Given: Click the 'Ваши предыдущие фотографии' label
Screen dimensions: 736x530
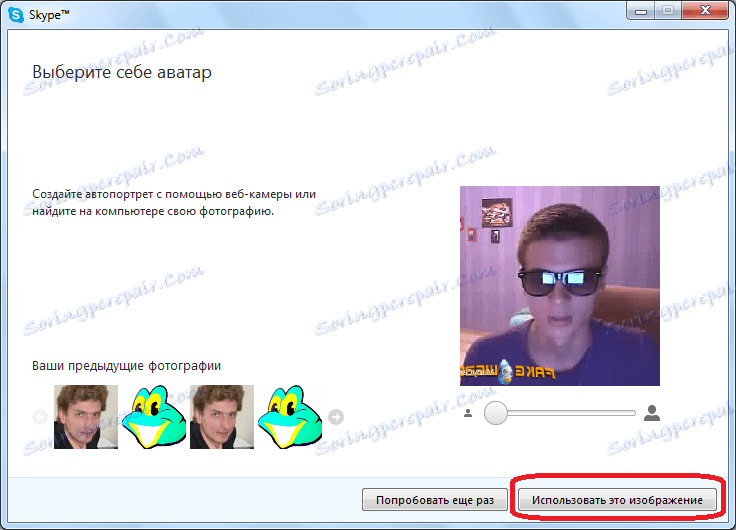Looking at the screenshot, I should pyautogui.click(x=126, y=366).
